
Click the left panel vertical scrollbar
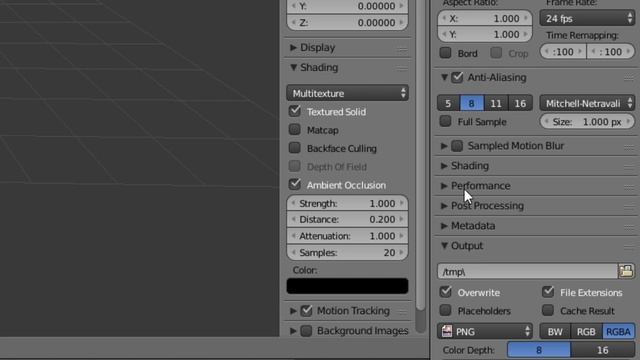420,155
